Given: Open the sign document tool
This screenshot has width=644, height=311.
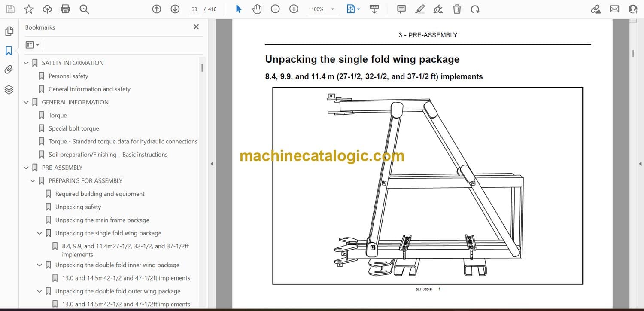Looking at the screenshot, I should pos(438,9).
